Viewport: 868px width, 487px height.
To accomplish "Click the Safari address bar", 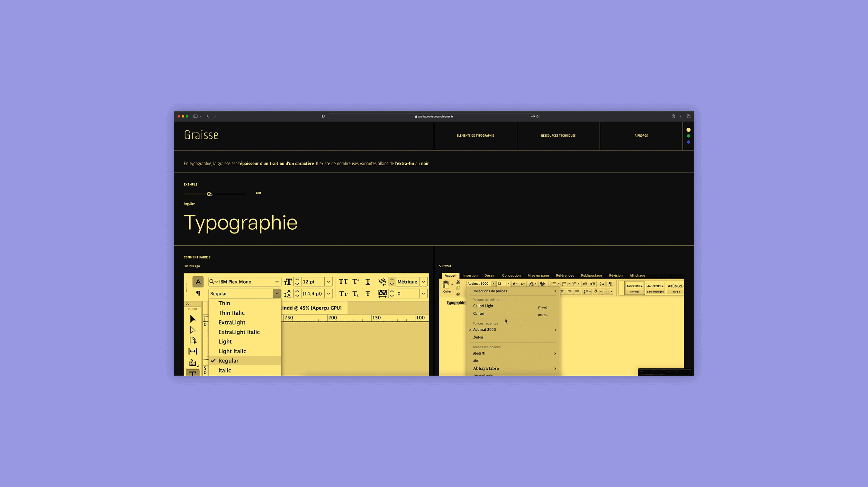I will click(x=434, y=116).
